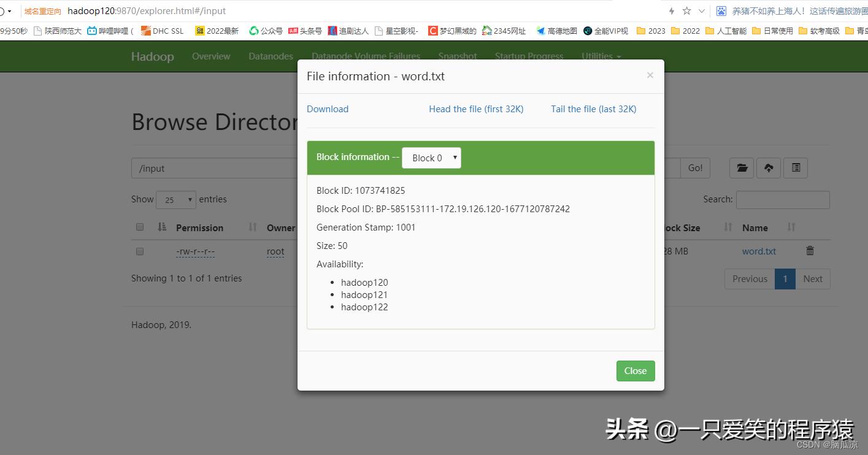Delete word.txt using the trash icon
868x455 pixels.
click(x=810, y=250)
